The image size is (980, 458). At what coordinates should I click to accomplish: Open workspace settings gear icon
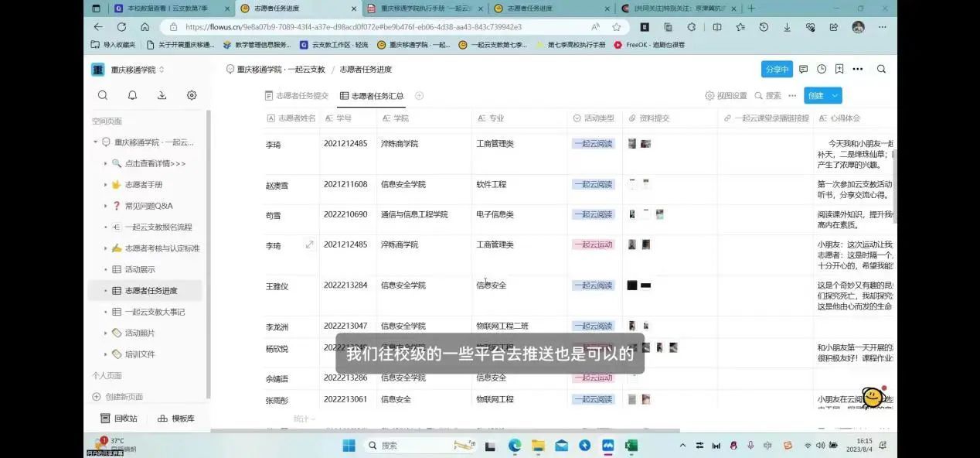click(x=192, y=96)
